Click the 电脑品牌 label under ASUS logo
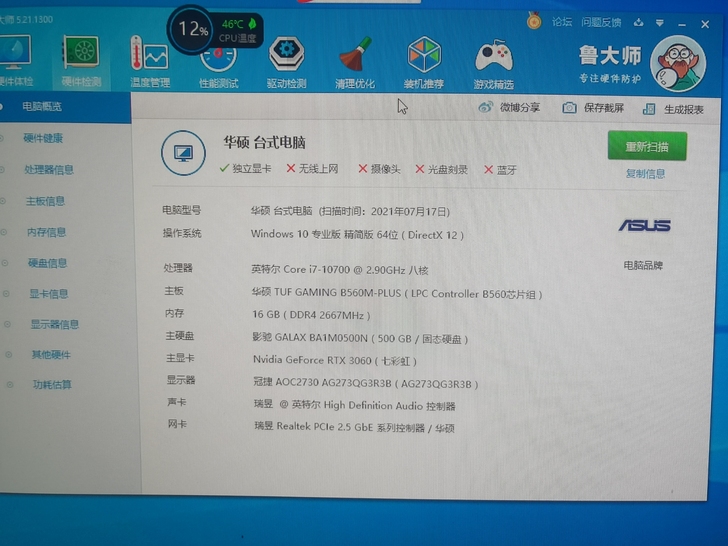728x546 pixels. 643,266
